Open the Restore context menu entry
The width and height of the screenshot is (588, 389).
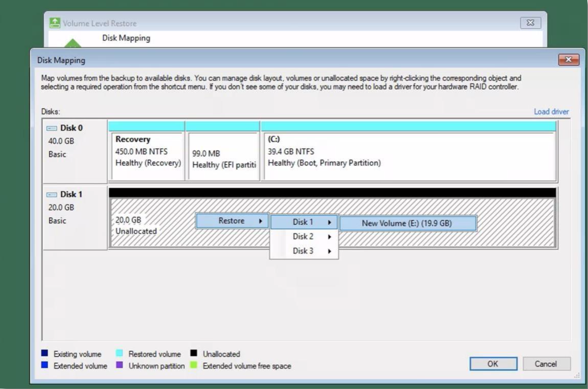[x=232, y=221]
